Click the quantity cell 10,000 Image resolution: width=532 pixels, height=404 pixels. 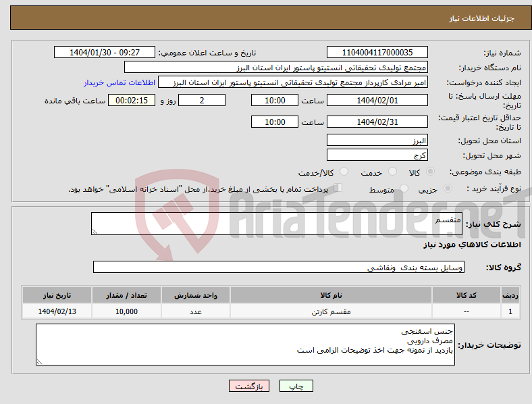pos(126,311)
